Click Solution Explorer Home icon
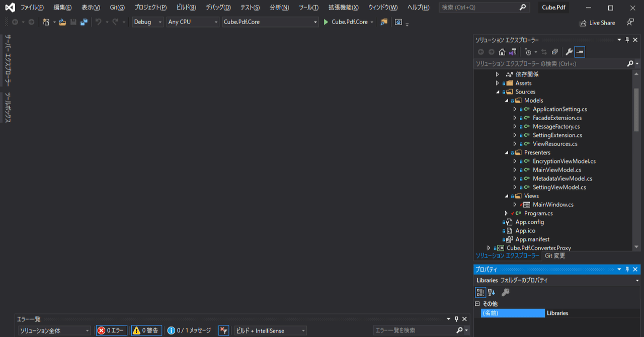 pos(502,52)
